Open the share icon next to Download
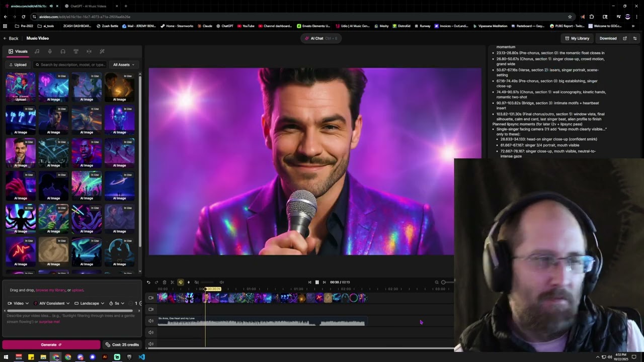The width and height of the screenshot is (644, 362). point(625,38)
